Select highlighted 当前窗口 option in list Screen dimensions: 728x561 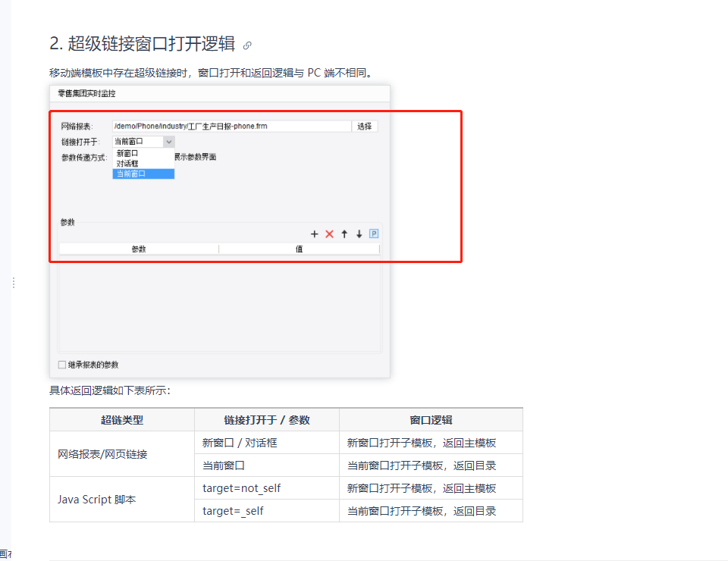click(143, 174)
